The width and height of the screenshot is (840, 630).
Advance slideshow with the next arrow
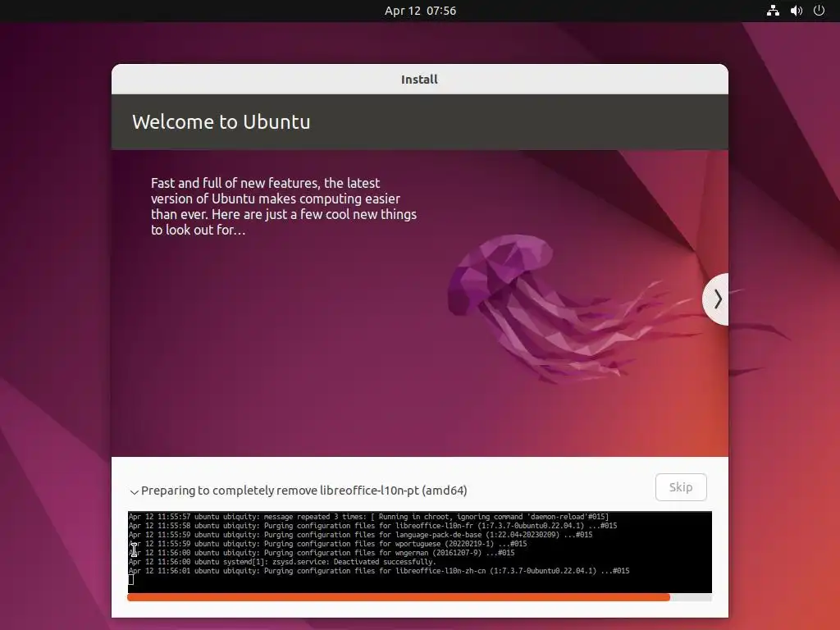716,299
